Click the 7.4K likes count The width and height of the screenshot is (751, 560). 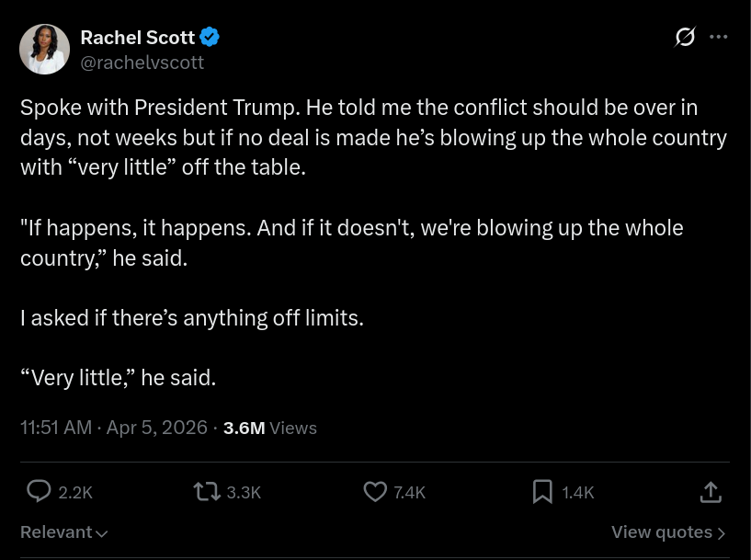pos(409,493)
